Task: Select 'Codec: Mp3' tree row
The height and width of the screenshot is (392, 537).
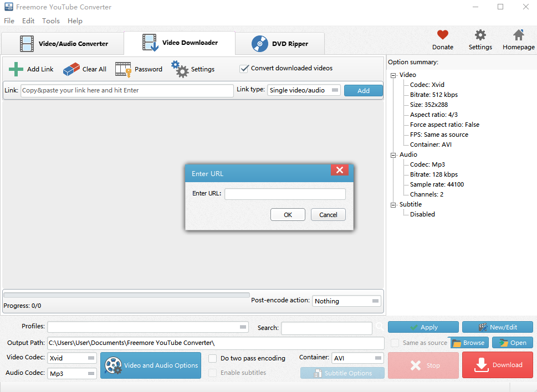Action: [427, 164]
